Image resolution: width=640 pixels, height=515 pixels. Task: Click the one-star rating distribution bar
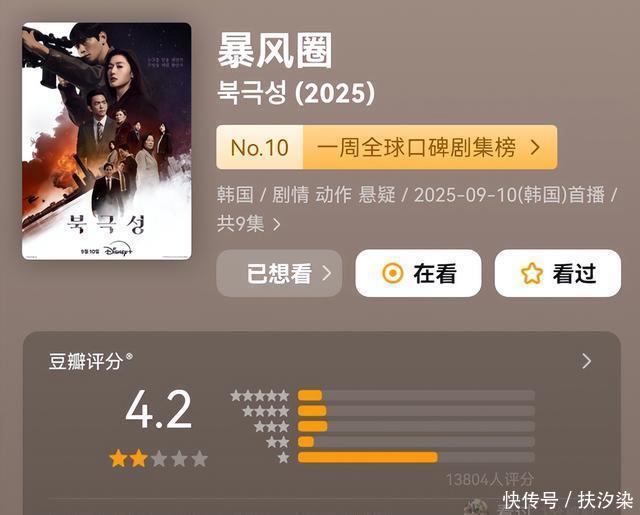pos(416,457)
